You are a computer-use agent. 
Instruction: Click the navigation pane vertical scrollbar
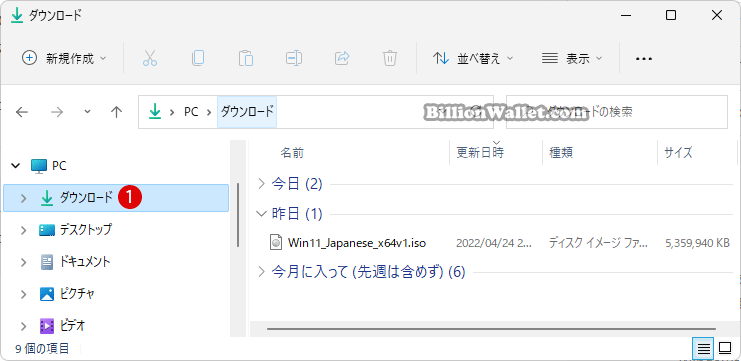point(238,215)
